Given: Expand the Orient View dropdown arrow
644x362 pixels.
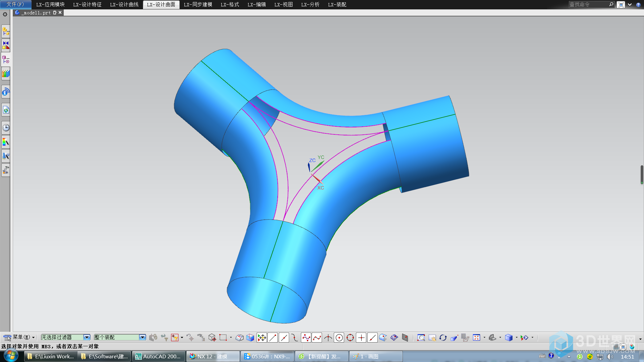Looking at the screenshot, I should (500, 338).
